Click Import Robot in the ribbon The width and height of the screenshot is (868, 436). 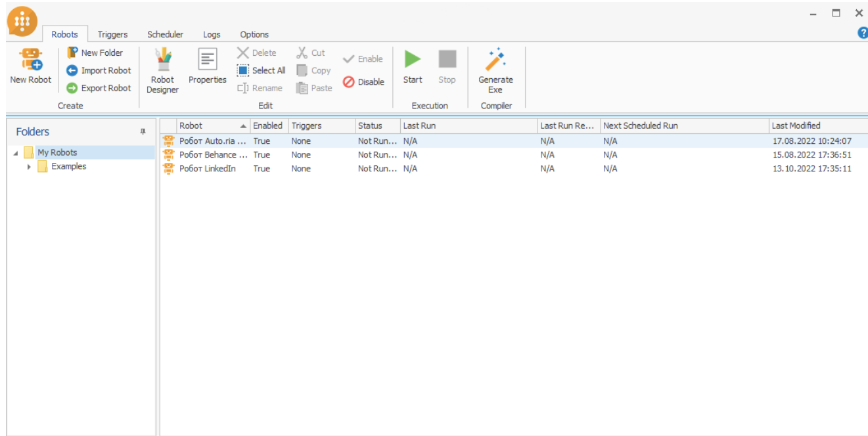click(x=99, y=70)
